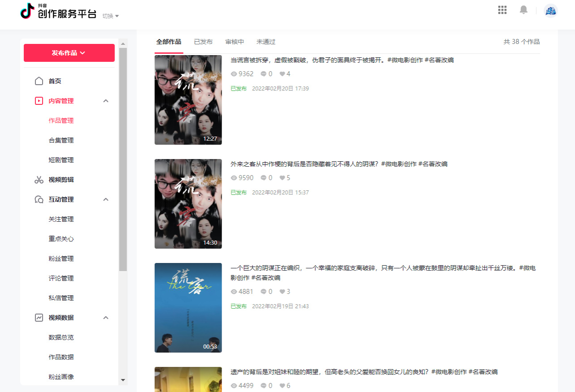The width and height of the screenshot is (575, 392).
Task: Click the 视频数据 chart icon
Action: tap(39, 318)
